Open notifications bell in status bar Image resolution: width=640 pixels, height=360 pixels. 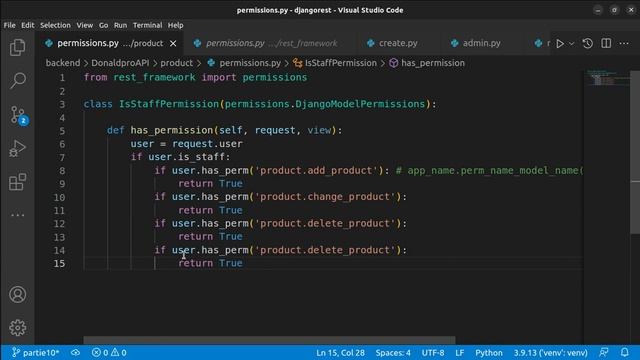[624, 353]
